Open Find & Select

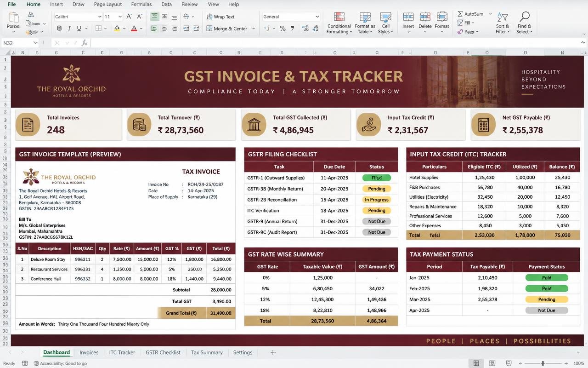click(x=524, y=23)
